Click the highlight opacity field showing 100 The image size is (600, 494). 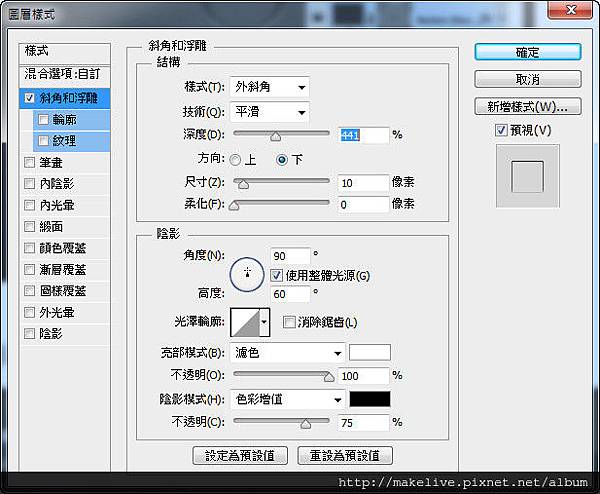(363, 376)
